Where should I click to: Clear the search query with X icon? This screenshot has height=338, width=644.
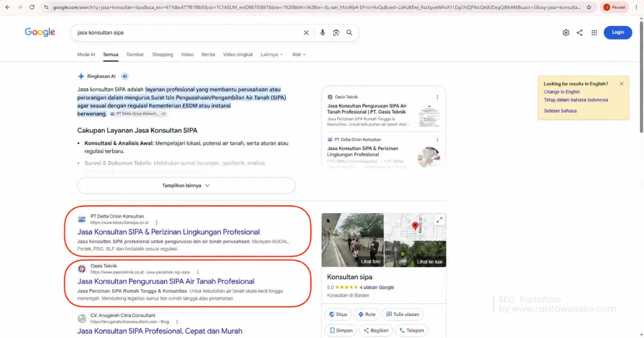[306, 33]
